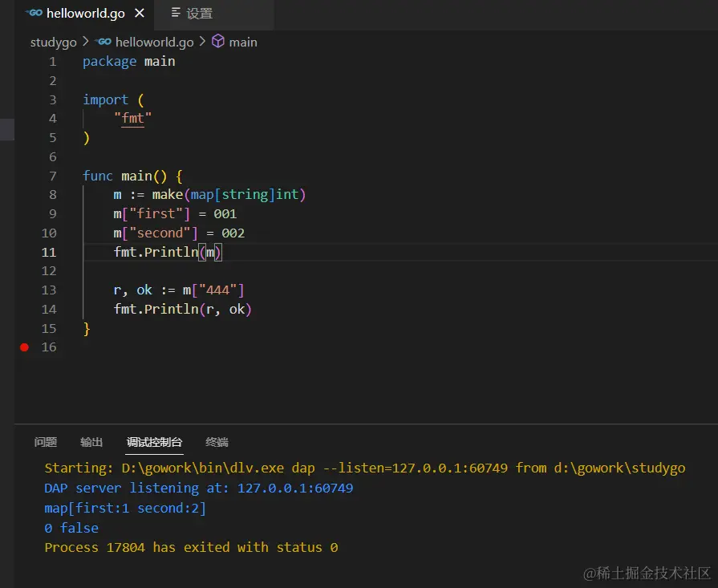Expand breadcrumb chevron after helloworld.go
718x588 pixels.
click(x=202, y=42)
